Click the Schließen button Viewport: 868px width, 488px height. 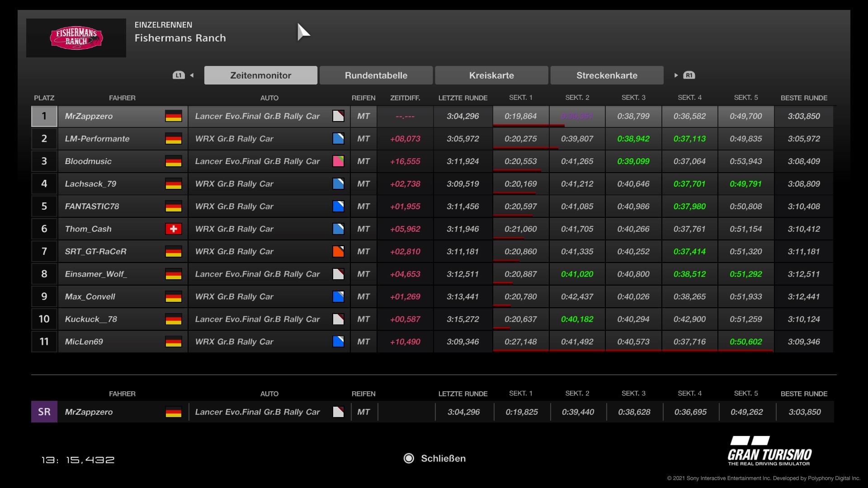click(443, 459)
